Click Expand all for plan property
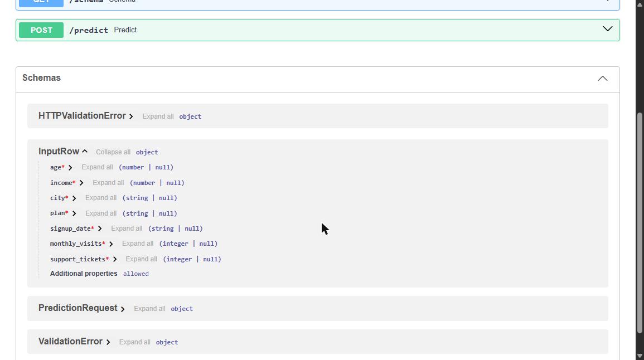644x360 pixels. point(101,213)
